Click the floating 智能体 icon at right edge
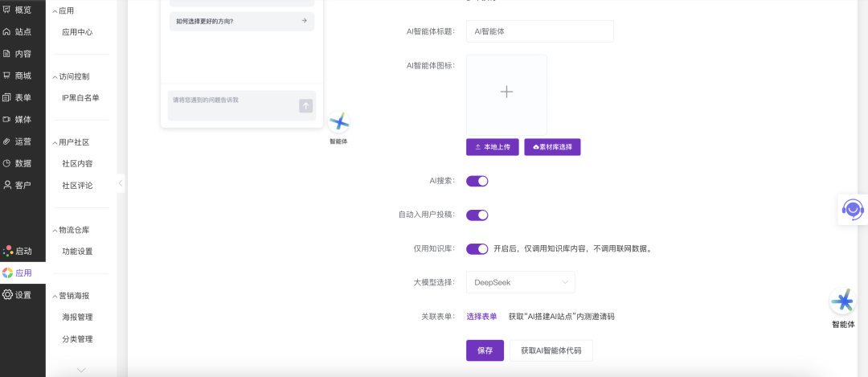Screen dimensions: 868x377 pos(842,302)
